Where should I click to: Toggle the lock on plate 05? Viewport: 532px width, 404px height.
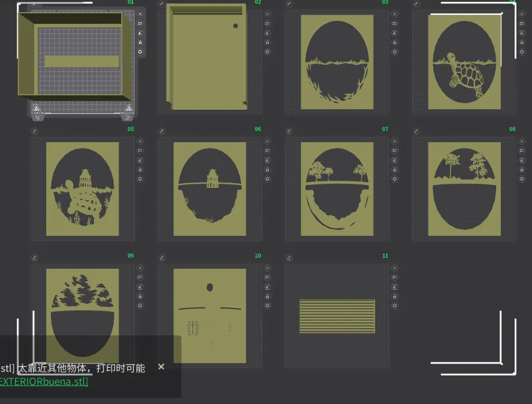[141, 169]
